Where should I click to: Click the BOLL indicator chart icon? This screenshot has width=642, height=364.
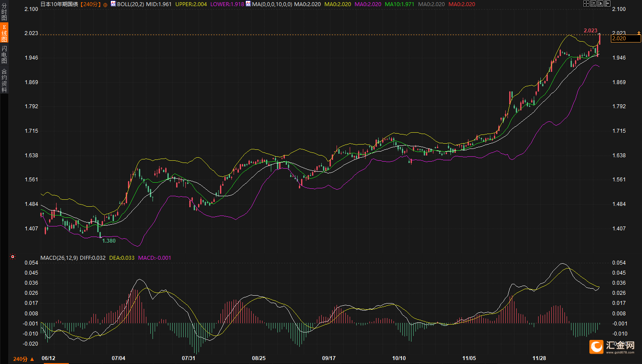coord(113,4)
